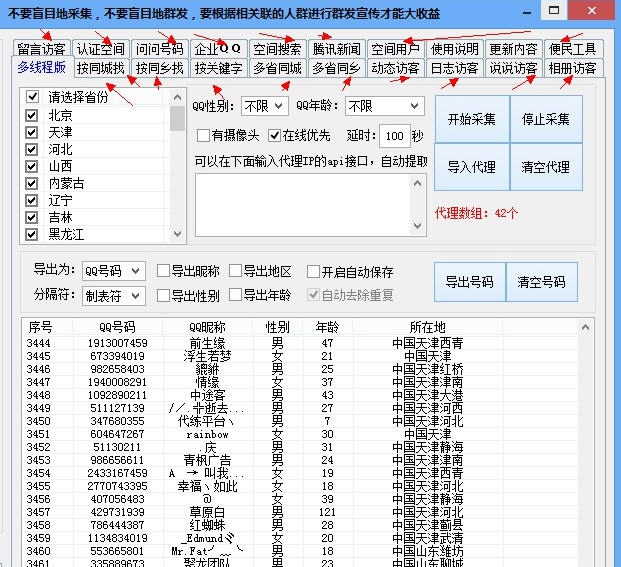The image size is (621, 567).
Task: Toggle the 请选择省份 select-all checkbox
Action: (32, 97)
